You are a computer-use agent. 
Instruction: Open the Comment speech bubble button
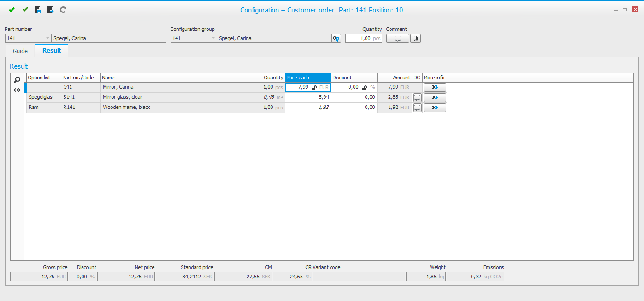pyautogui.click(x=397, y=38)
